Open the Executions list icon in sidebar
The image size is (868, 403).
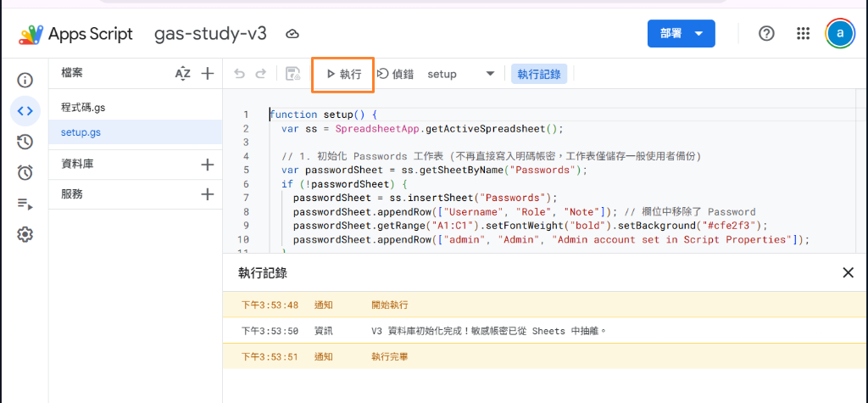point(25,204)
